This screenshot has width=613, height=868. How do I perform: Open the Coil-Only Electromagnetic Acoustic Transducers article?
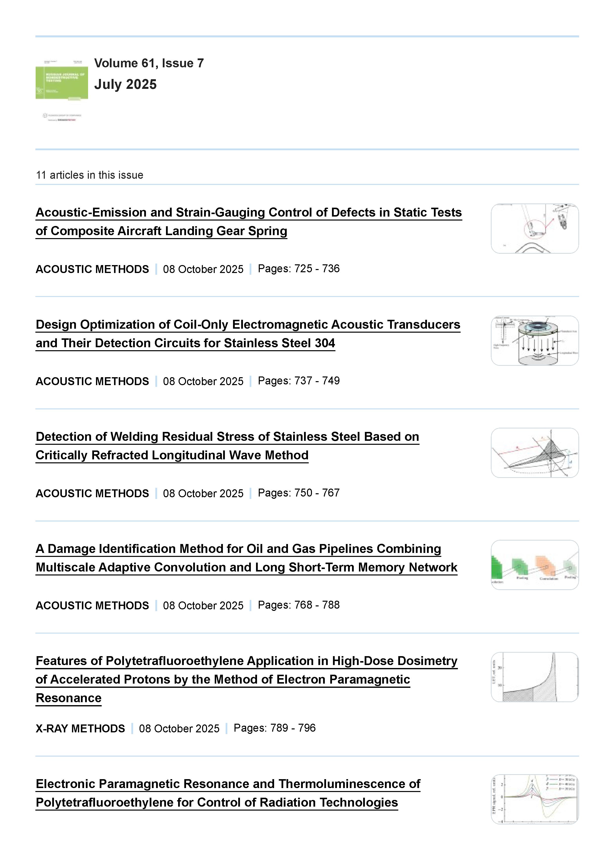pos(248,325)
